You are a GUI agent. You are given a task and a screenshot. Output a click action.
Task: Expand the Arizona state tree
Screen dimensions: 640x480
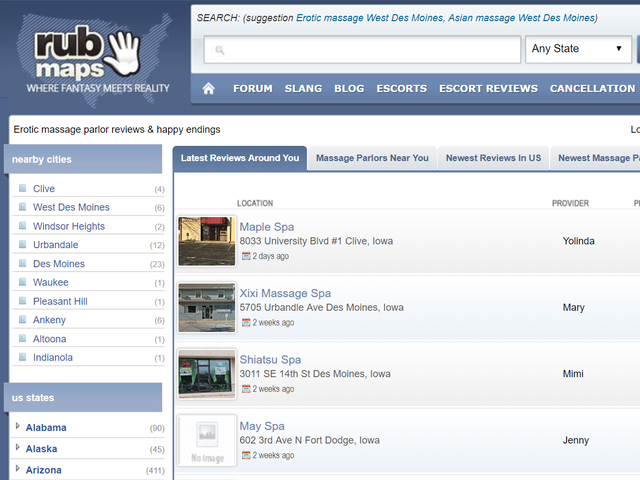[17, 469]
